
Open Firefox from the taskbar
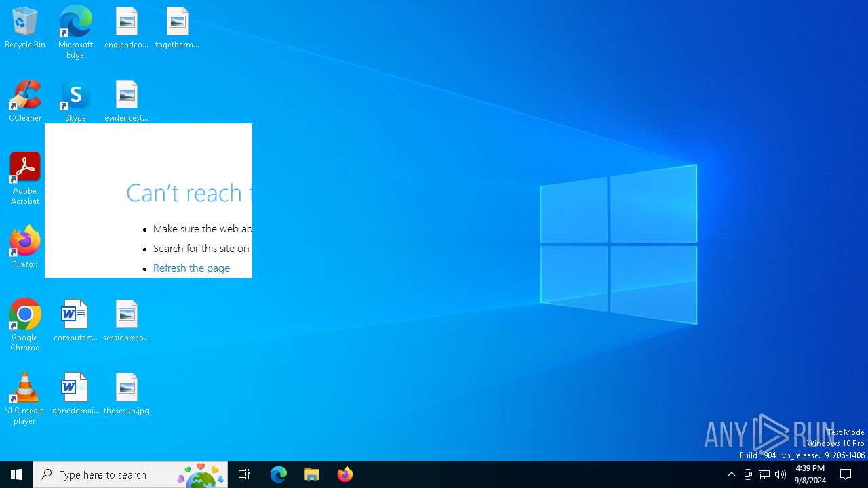coord(345,474)
